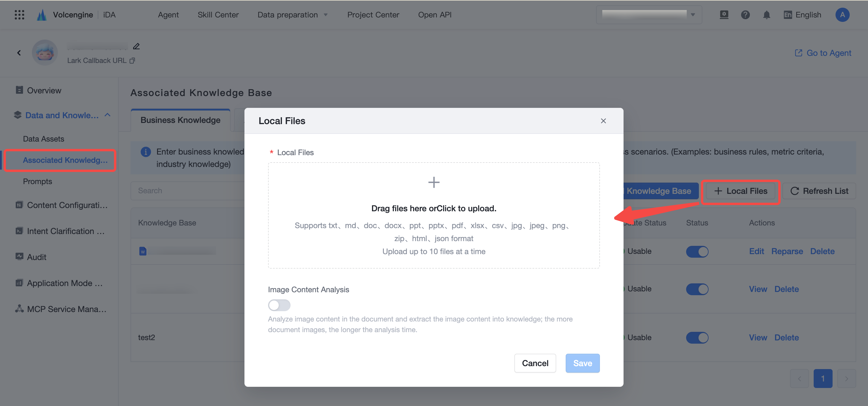
Task: Switch language via English icon
Action: point(787,15)
